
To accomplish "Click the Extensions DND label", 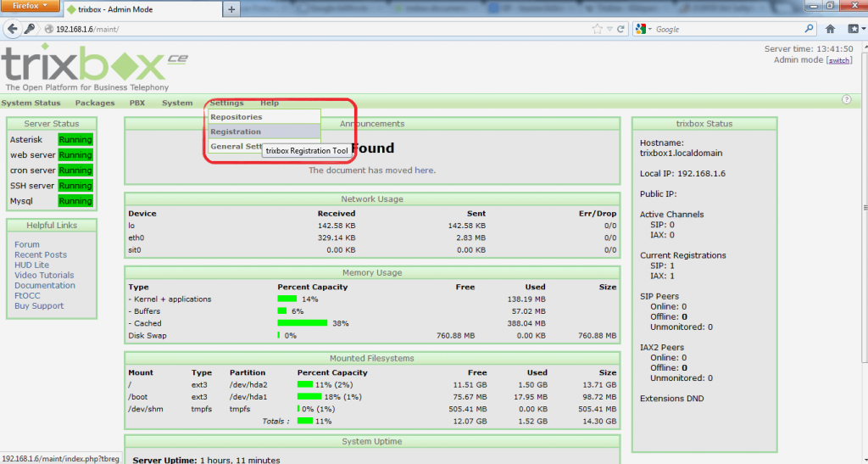I will click(672, 399).
